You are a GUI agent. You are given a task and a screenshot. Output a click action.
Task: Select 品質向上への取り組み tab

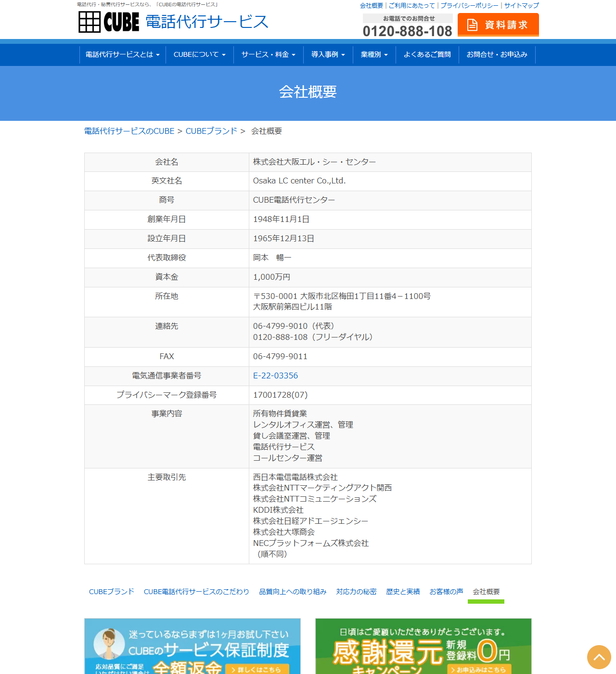coord(293,592)
